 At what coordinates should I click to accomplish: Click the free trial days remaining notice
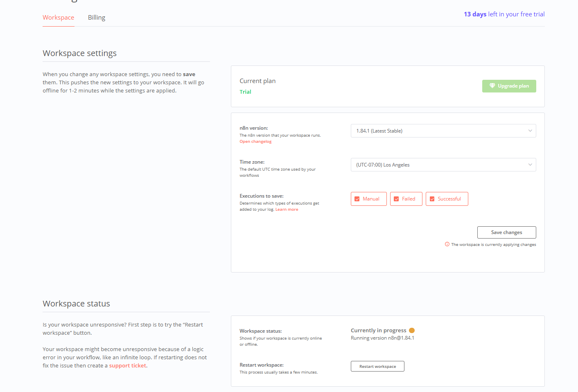pos(504,14)
